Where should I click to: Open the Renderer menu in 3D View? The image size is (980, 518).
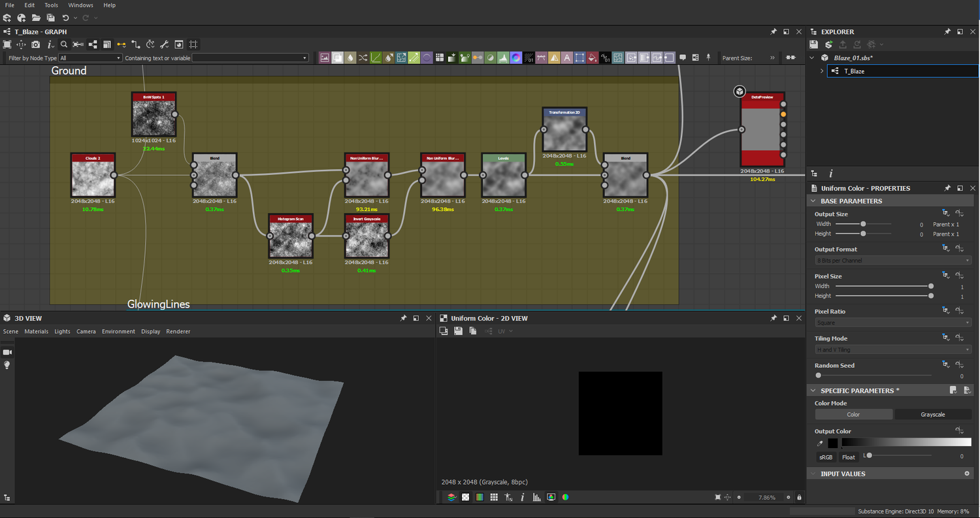coord(178,331)
